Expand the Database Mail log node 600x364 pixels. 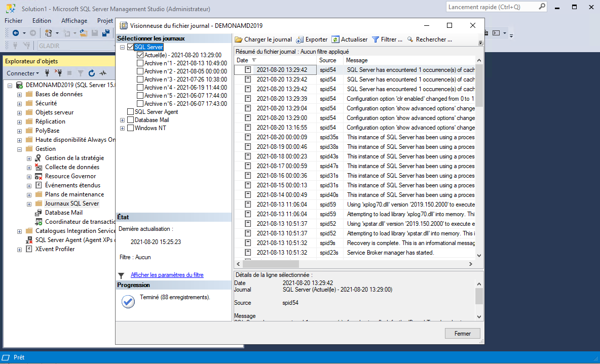click(x=122, y=120)
